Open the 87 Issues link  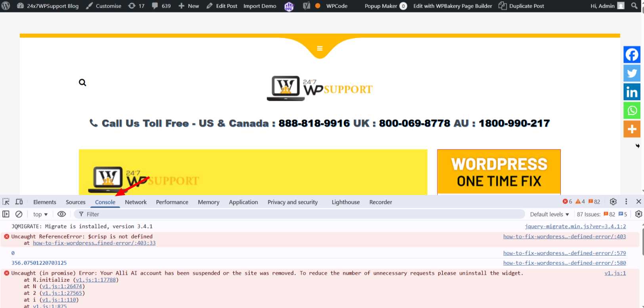pyautogui.click(x=602, y=214)
